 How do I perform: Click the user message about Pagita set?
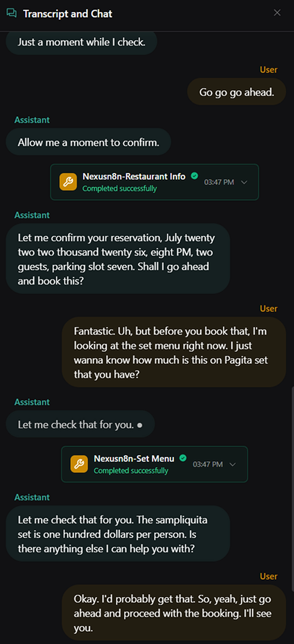click(x=174, y=352)
